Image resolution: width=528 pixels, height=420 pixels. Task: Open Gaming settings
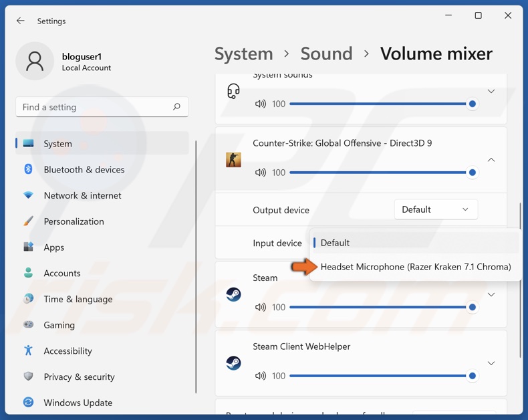click(102, 324)
